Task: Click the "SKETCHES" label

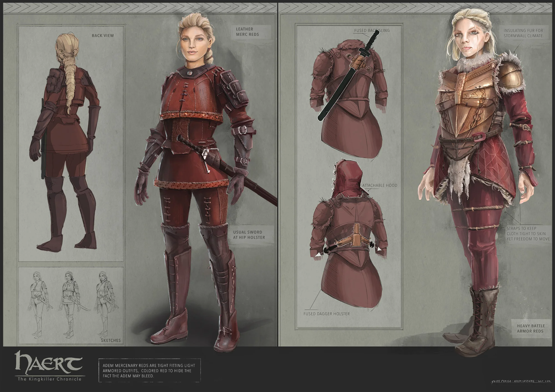Action: pyautogui.click(x=111, y=340)
